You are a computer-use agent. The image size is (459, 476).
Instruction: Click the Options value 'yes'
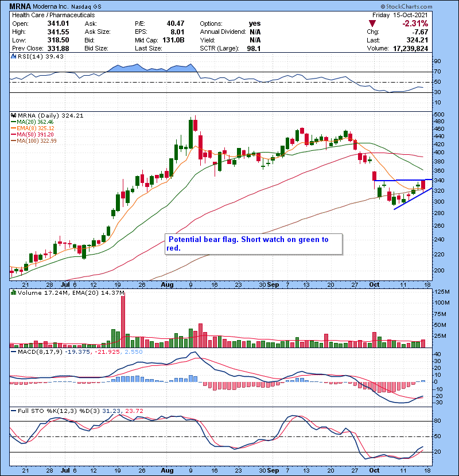pyautogui.click(x=255, y=24)
